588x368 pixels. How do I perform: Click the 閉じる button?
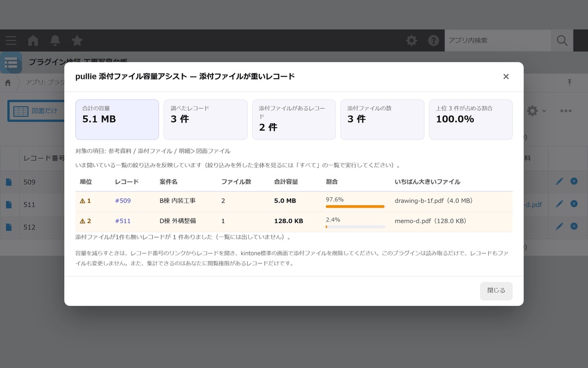click(496, 290)
